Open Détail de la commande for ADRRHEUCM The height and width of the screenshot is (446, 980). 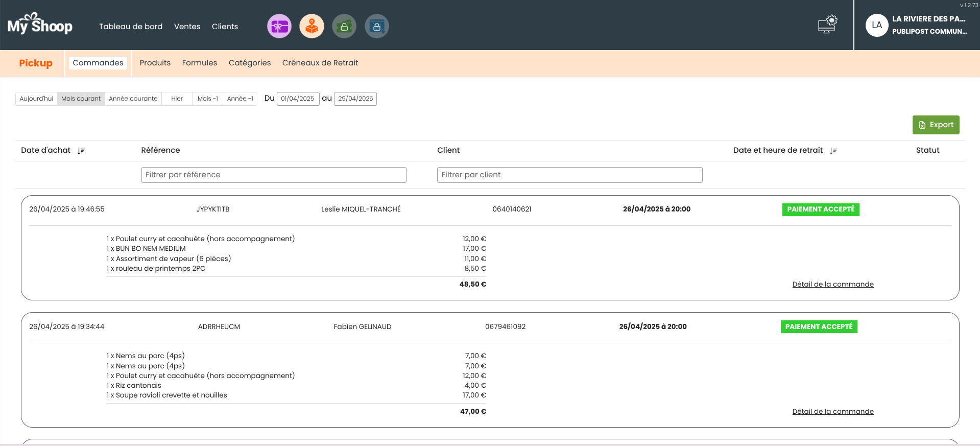pyautogui.click(x=833, y=411)
